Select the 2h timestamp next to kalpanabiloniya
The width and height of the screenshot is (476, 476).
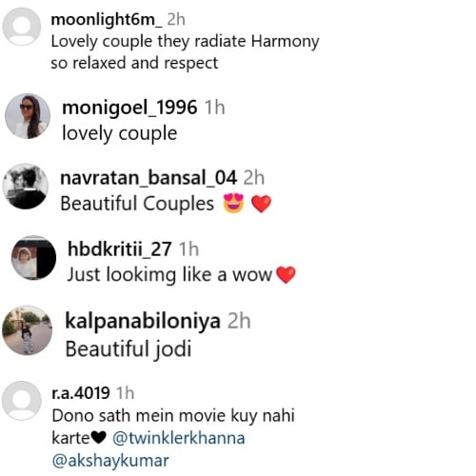click(x=239, y=321)
